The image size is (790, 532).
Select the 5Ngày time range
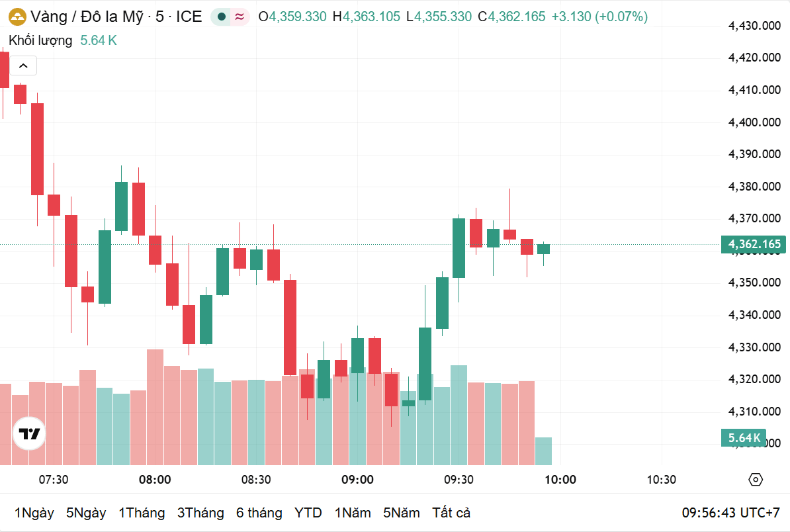coord(86,513)
